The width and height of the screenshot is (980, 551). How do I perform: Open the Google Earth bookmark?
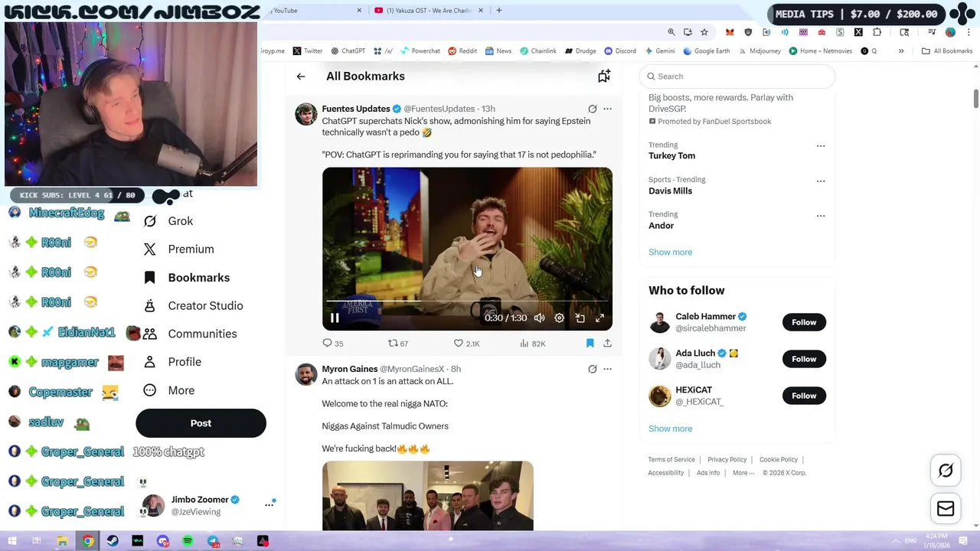(707, 51)
